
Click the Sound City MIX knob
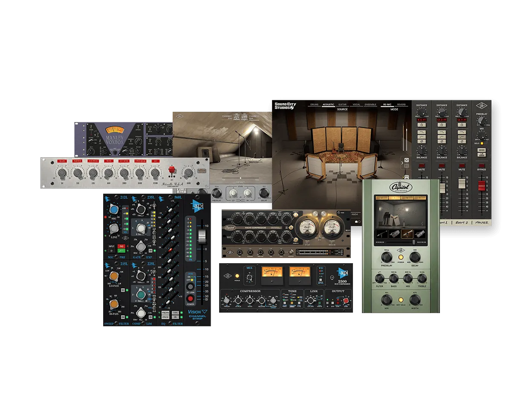point(482,134)
